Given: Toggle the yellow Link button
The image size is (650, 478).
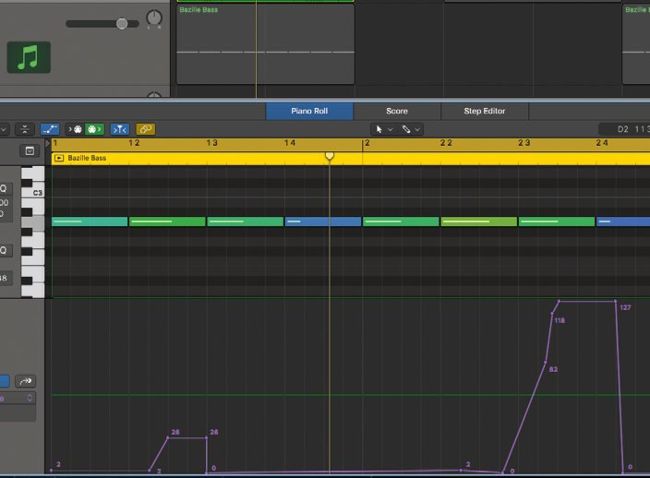Looking at the screenshot, I should coord(146,129).
